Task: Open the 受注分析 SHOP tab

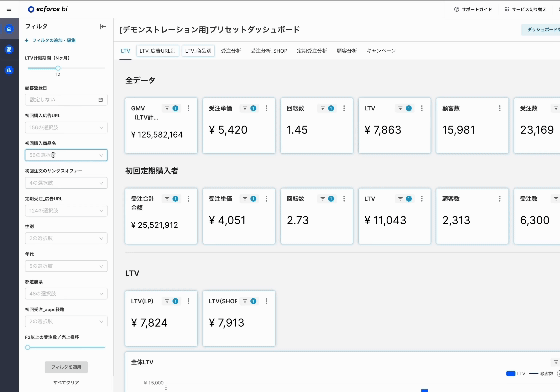Action: click(269, 51)
